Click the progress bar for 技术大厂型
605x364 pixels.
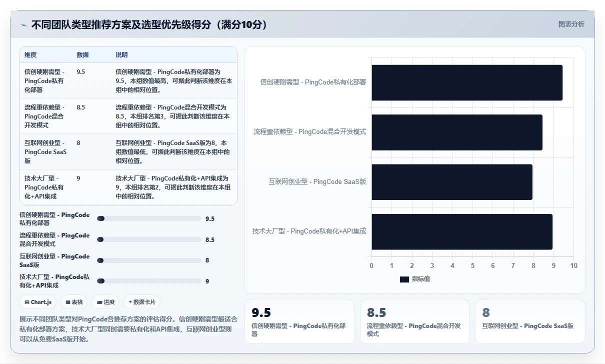149,281
